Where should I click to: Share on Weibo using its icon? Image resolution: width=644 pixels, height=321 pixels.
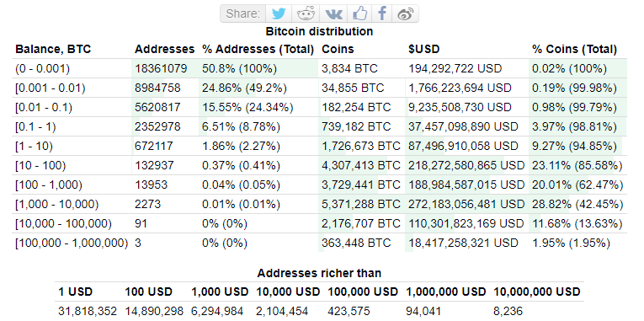tap(405, 13)
